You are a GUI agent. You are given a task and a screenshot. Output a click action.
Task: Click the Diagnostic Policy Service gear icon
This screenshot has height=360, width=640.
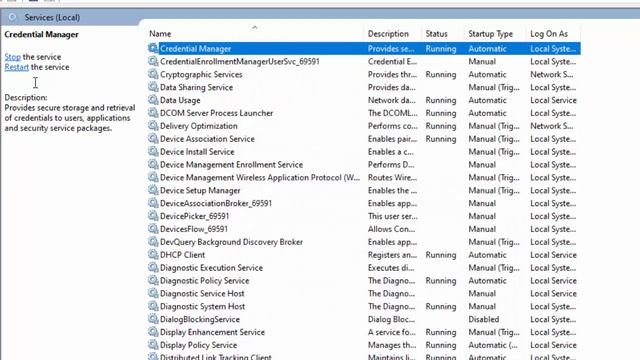(153, 280)
